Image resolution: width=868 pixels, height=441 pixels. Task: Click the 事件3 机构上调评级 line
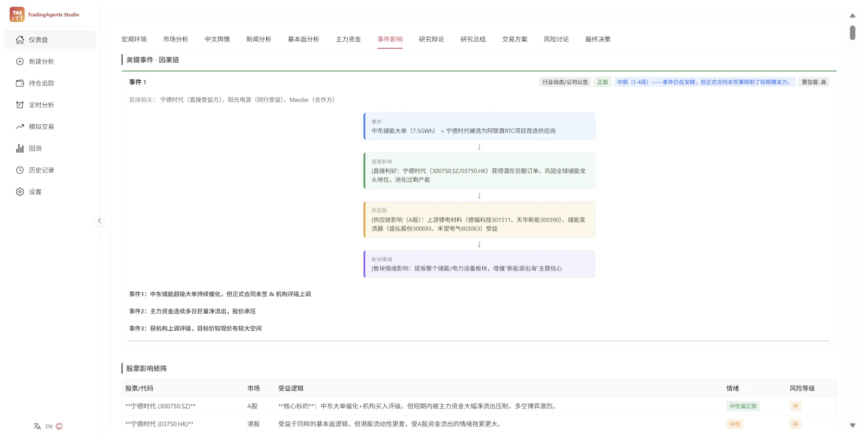click(x=195, y=329)
